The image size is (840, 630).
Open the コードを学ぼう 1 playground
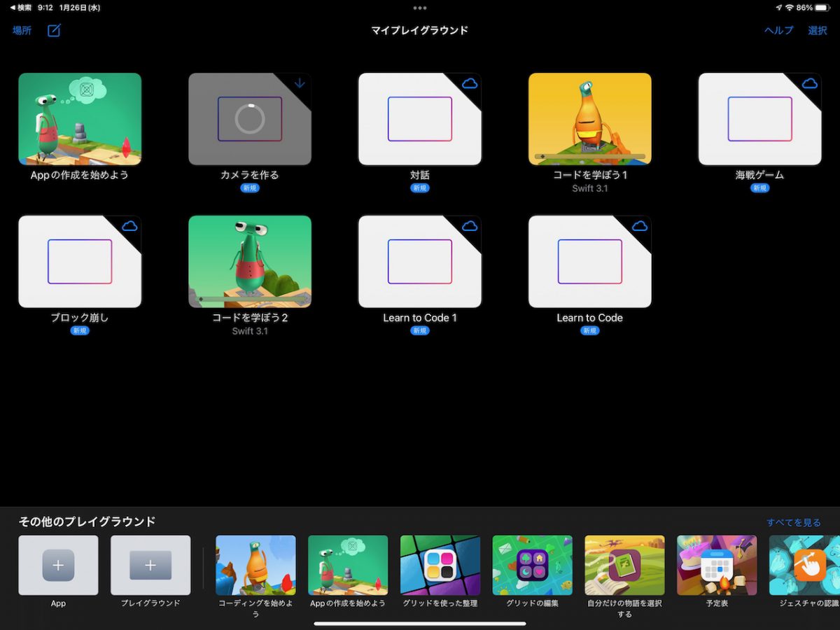[590, 119]
